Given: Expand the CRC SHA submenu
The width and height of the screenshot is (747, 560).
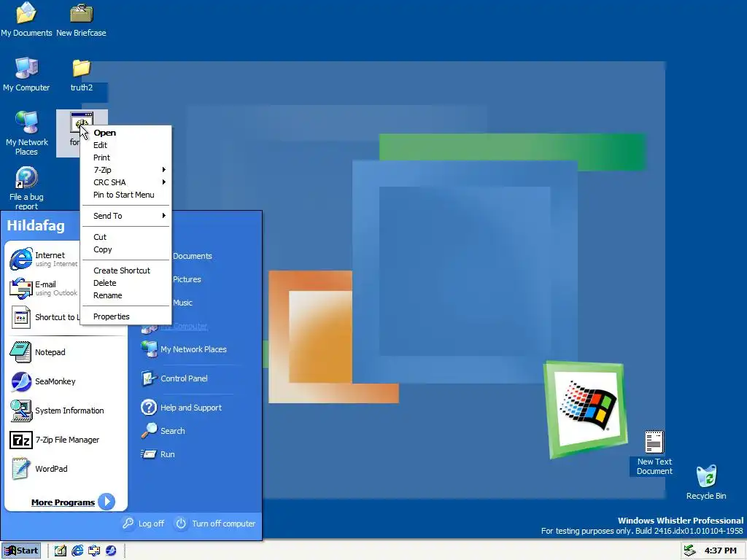Looking at the screenshot, I should pyautogui.click(x=126, y=182).
